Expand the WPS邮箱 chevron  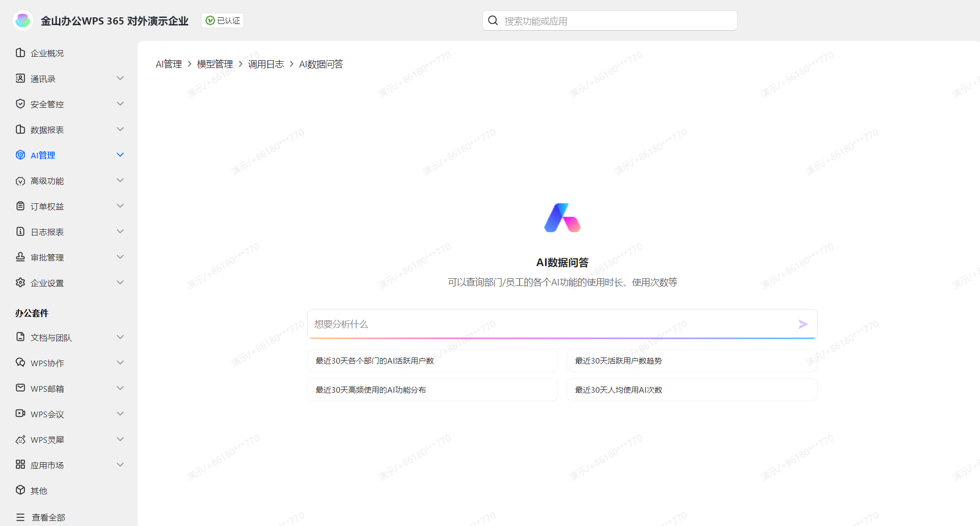click(x=120, y=388)
